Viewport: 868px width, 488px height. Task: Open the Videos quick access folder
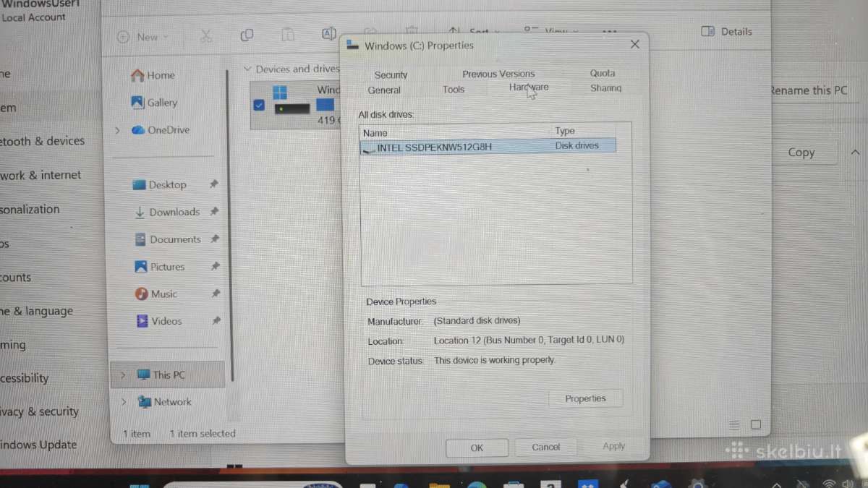158,321
